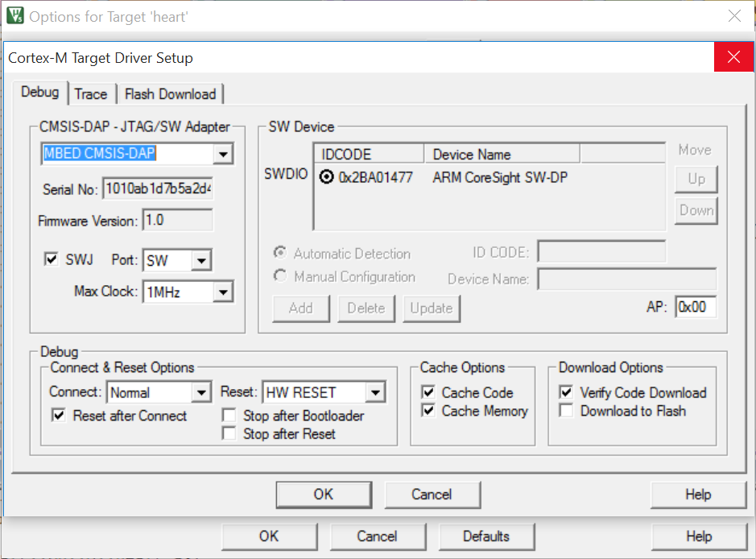The image size is (756, 559).
Task: Expand the MBED CMSIS-DAP adapter dropdown
Action: coord(223,154)
